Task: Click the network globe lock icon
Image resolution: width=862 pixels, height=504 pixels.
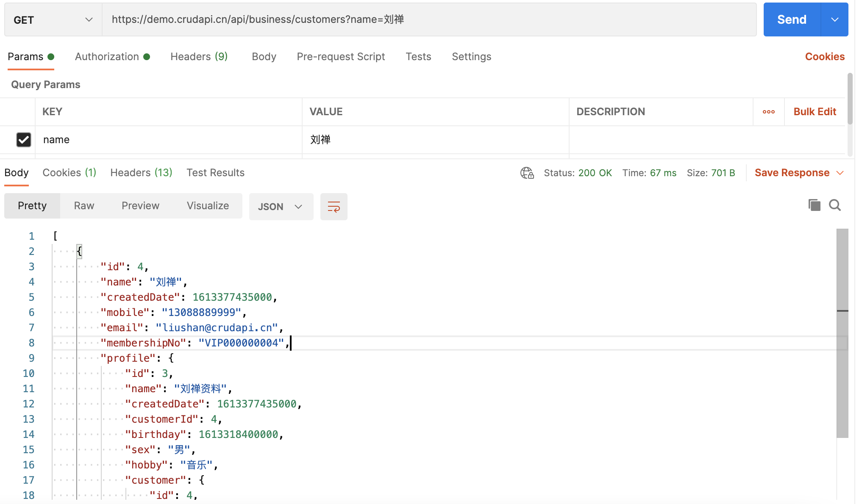Action: coord(527,173)
